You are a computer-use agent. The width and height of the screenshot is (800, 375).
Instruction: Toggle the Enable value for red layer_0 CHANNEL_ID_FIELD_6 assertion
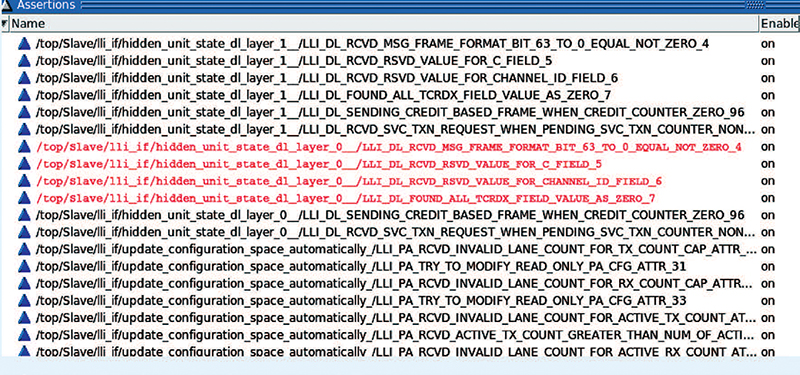click(x=768, y=181)
